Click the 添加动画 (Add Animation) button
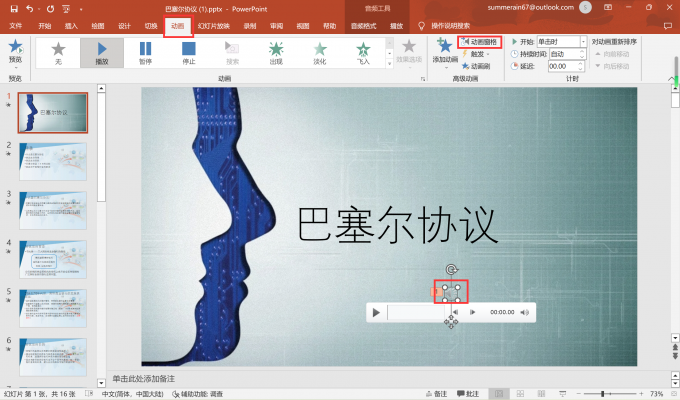This screenshot has width=680, height=400. tap(445, 53)
